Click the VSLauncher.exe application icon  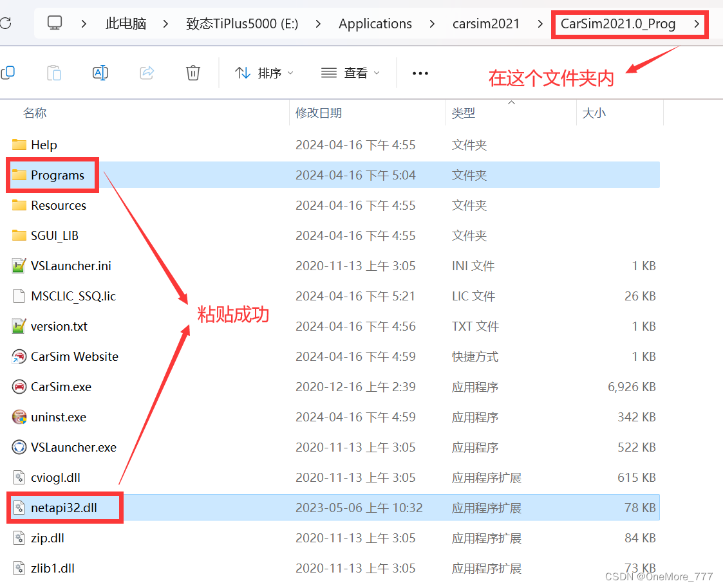pyautogui.click(x=19, y=448)
